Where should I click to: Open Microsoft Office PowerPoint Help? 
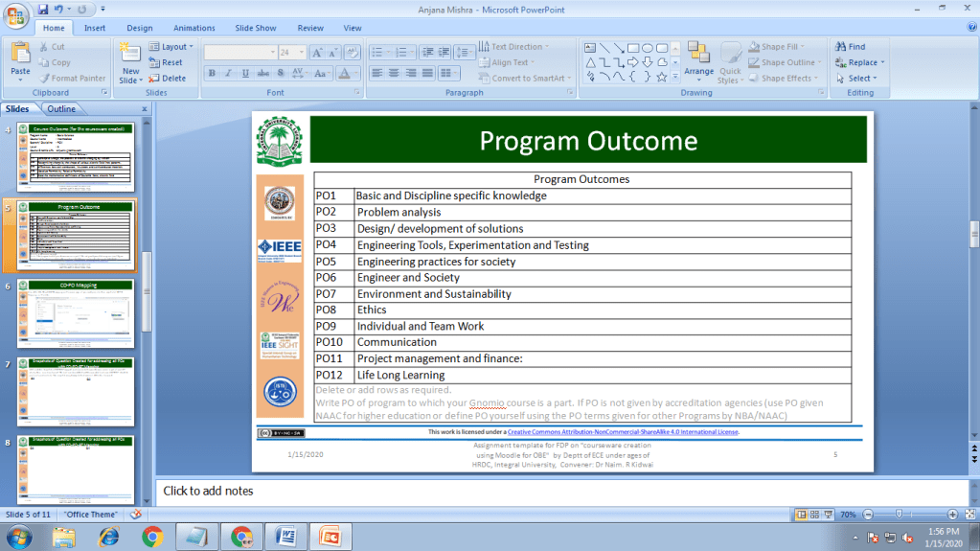971,27
